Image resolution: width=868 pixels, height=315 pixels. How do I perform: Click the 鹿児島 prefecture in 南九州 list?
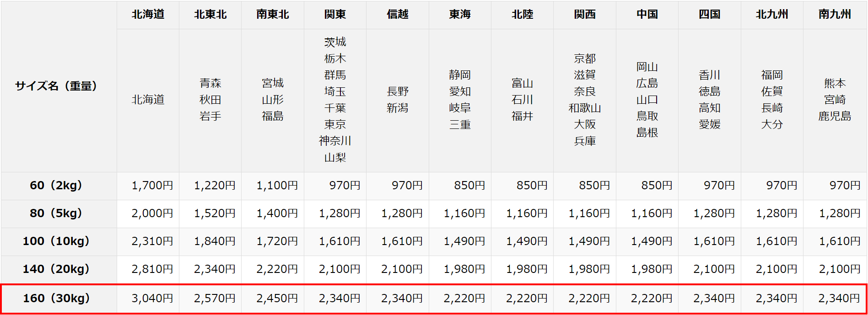(835, 116)
